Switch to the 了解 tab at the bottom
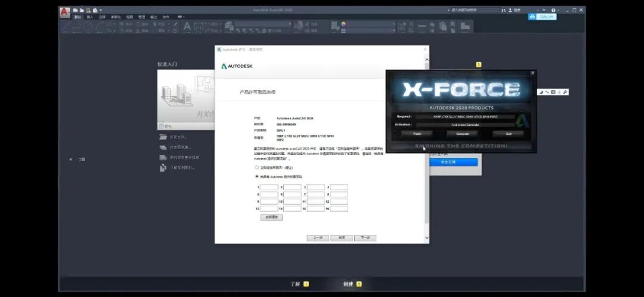This screenshot has width=644, height=297. pyautogui.click(x=295, y=284)
